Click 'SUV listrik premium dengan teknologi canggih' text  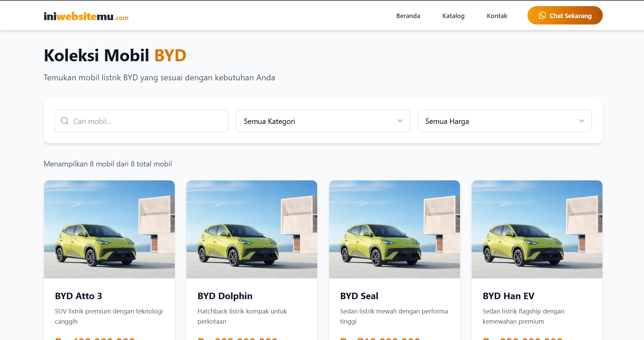(109, 316)
